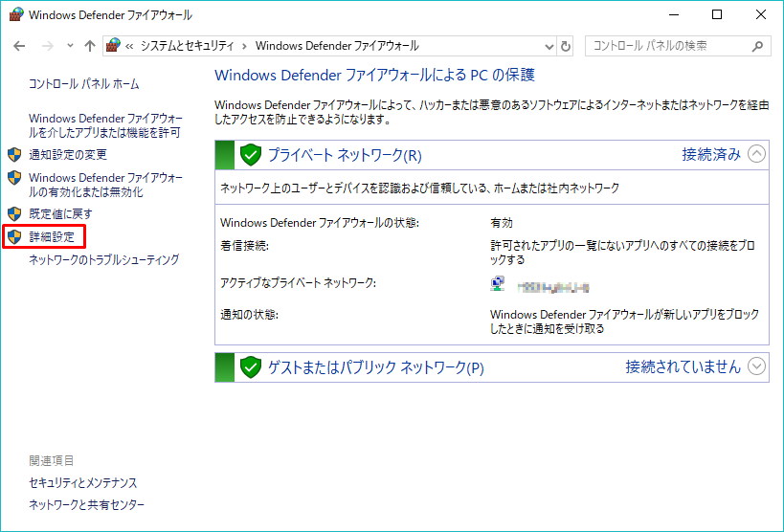Click the shield icon beside 既定値に戻す
The width and height of the screenshot is (784, 532).
[x=14, y=213]
